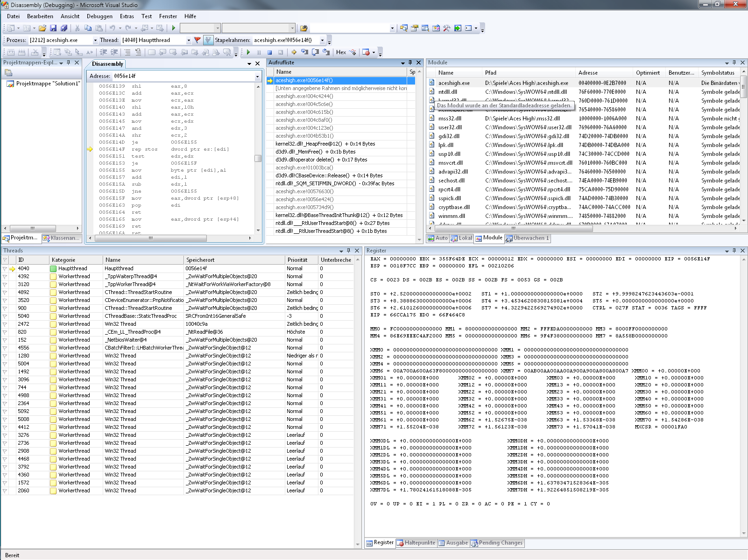The width and height of the screenshot is (748, 560).
Task: Sort threads by the Priorität column header
Action: click(301, 260)
